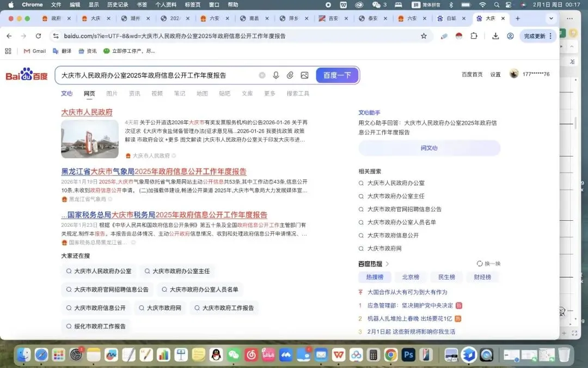The image size is (588, 368).
Task: Open 搜索工具 options
Action: [298, 94]
